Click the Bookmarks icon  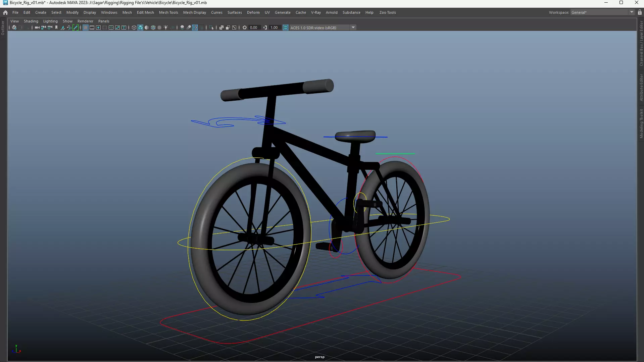pos(56,28)
